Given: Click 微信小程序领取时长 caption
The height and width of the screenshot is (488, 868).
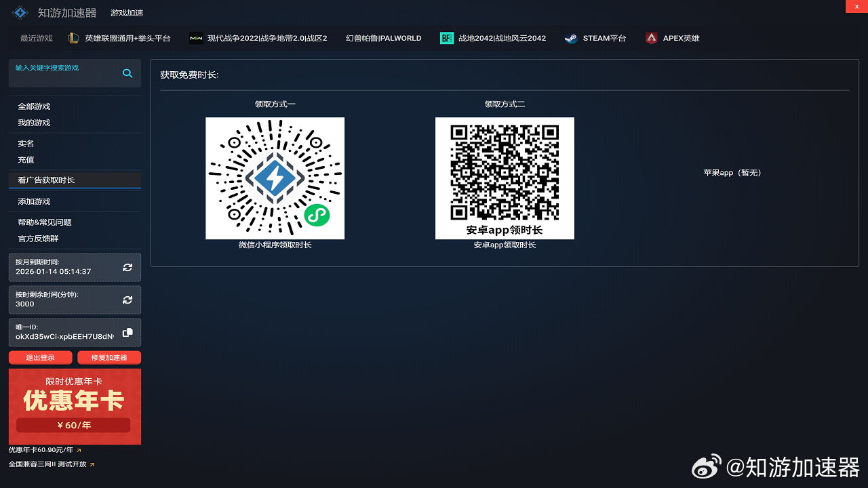Looking at the screenshot, I should click(x=275, y=245).
